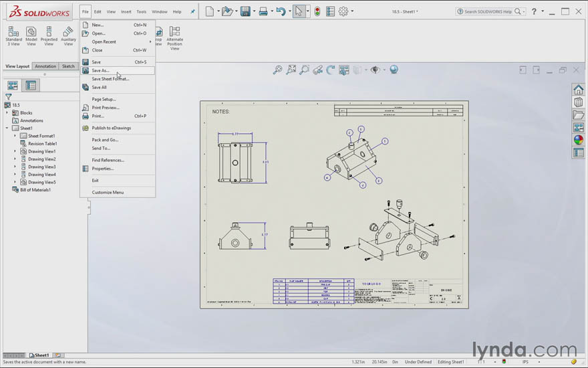Image resolution: width=588 pixels, height=368 pixels.
Task: Click the Rebuild traffic light icon
Action: tap(317, 11)
